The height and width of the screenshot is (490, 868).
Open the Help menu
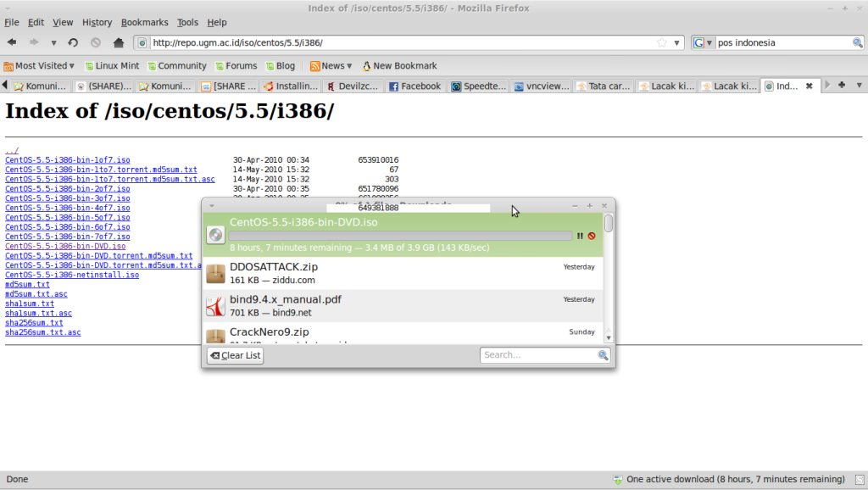[x=217, y=23]
